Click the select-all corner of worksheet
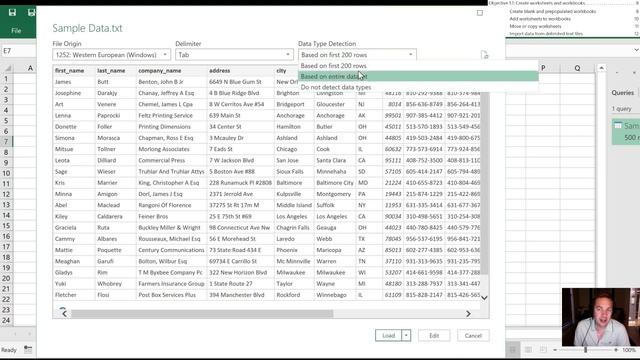The image size is (640, 360). 7,68
